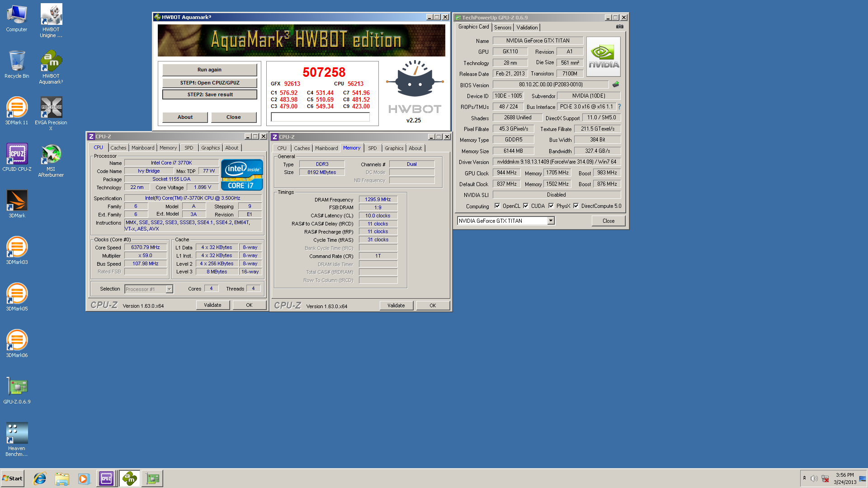Screen dimensions: 868x488
Task: Launch the 3DMark03 desktop shortcut
Action: pos(17,250)
